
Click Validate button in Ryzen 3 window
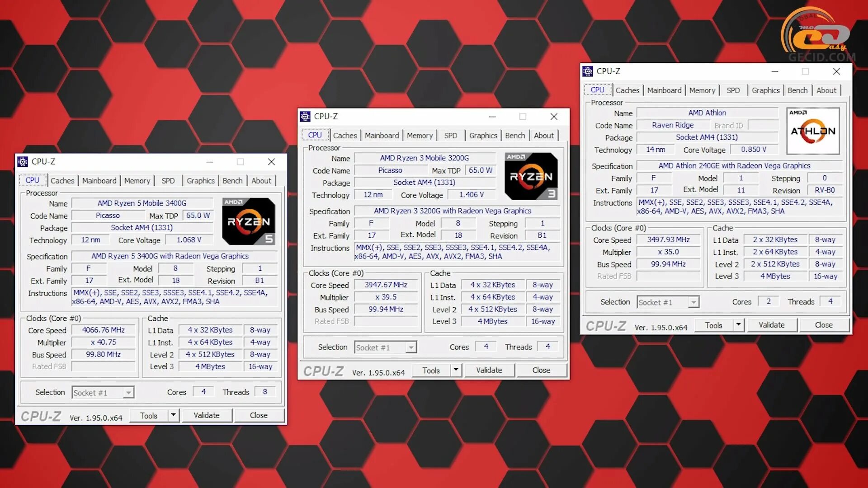click(489, 370)
